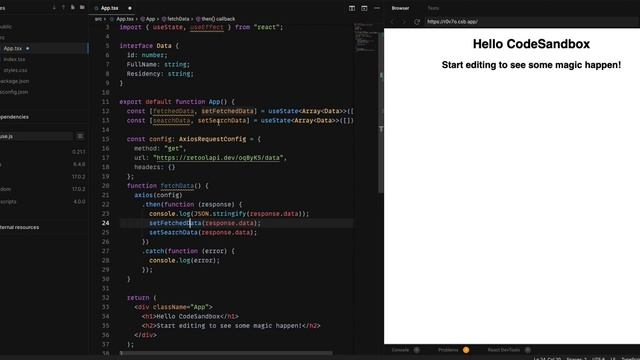
Task: Open index.tsx in the file explorer
Action: point(14,59)
